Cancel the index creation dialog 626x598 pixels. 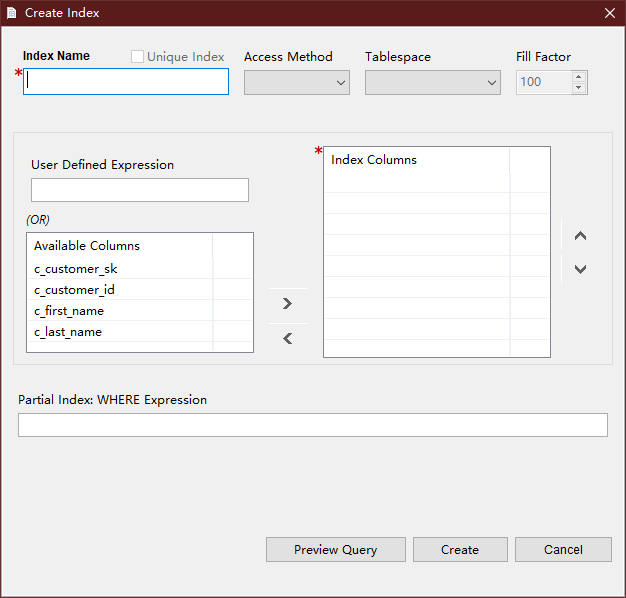[563, 550]
